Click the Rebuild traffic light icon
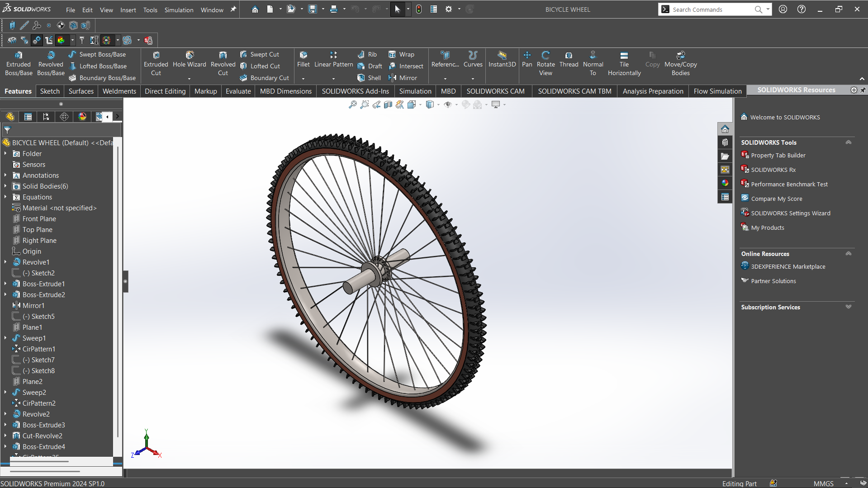868x488 pixels. pyautogui.click(x=419, y=9)
